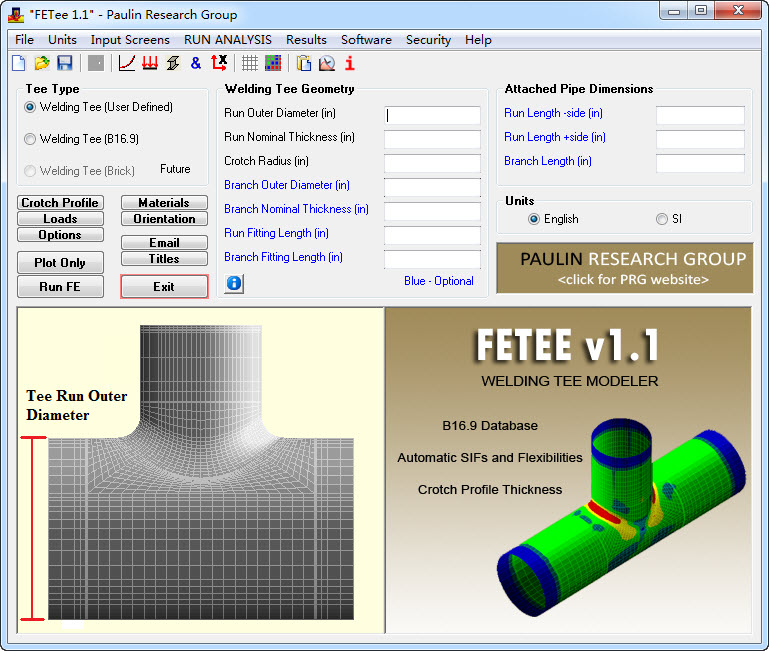Minimize the FETee window
This screenshot has width=769, height=651.
(674, 11)
